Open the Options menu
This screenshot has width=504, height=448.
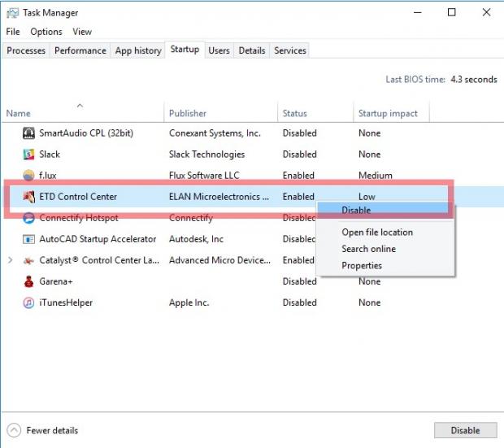pos(46,32)
